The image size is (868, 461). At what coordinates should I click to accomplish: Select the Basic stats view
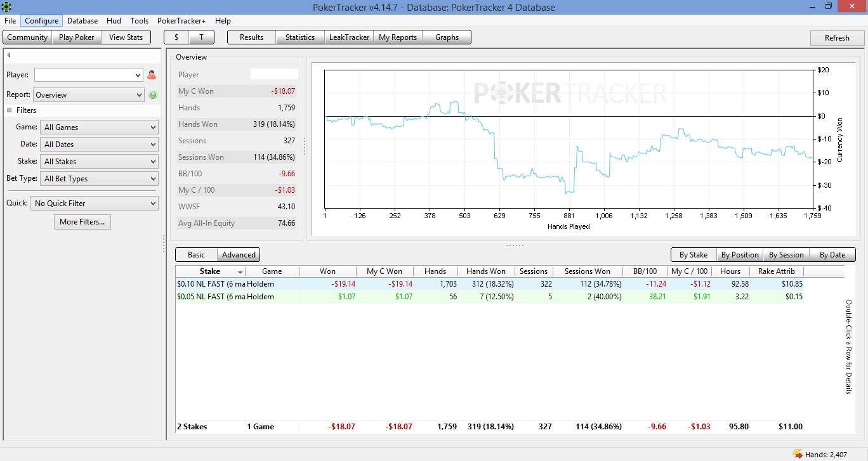coord(197,255)
